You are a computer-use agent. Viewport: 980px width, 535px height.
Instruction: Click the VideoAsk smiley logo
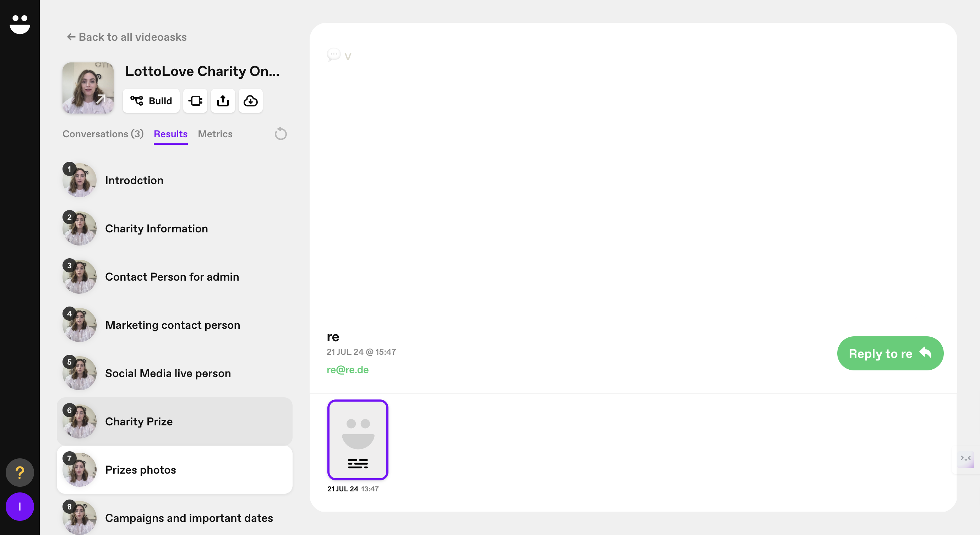(x=20, y=24)
